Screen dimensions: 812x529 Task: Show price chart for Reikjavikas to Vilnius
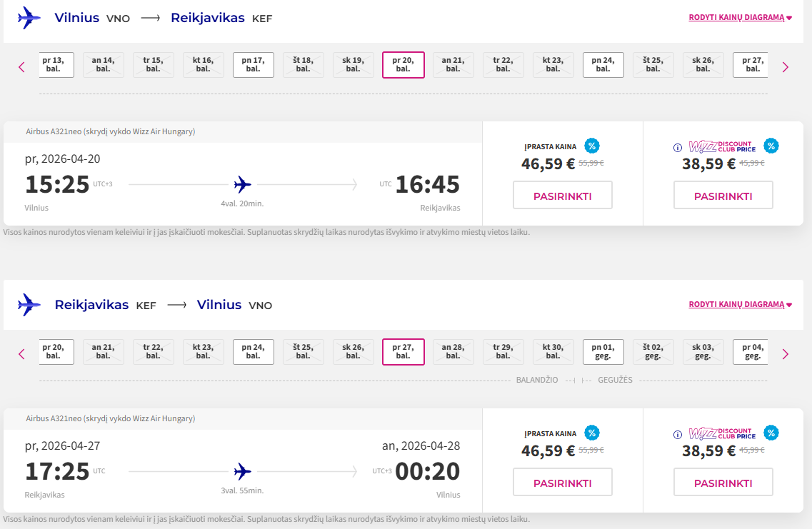(x=740, y=304)
